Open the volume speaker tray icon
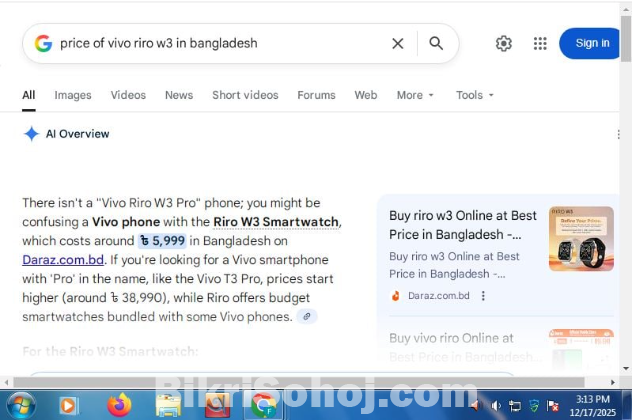This screenshot has width=632, height=420. (497, 405)
